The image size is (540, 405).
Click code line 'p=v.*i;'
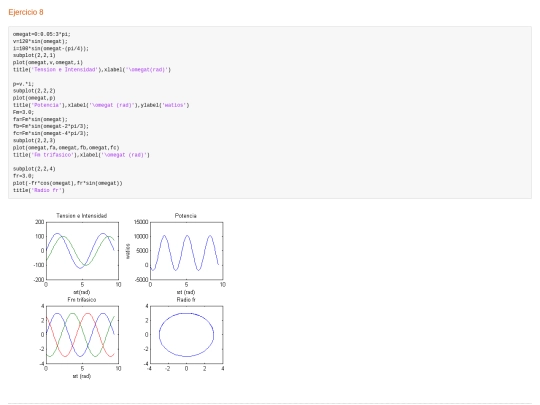23,84
